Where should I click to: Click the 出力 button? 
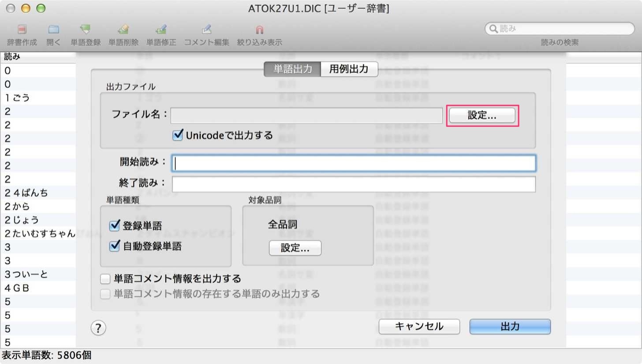(510, 327)
